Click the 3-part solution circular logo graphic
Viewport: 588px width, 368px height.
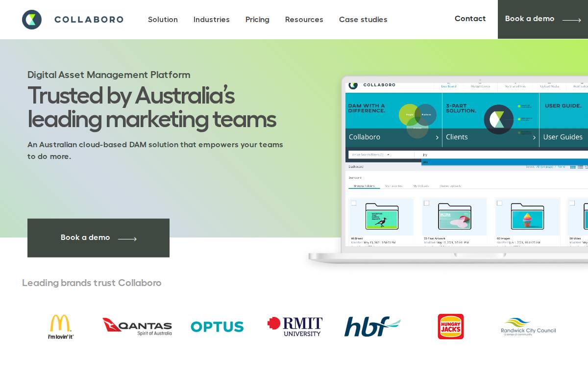point(498,119)
